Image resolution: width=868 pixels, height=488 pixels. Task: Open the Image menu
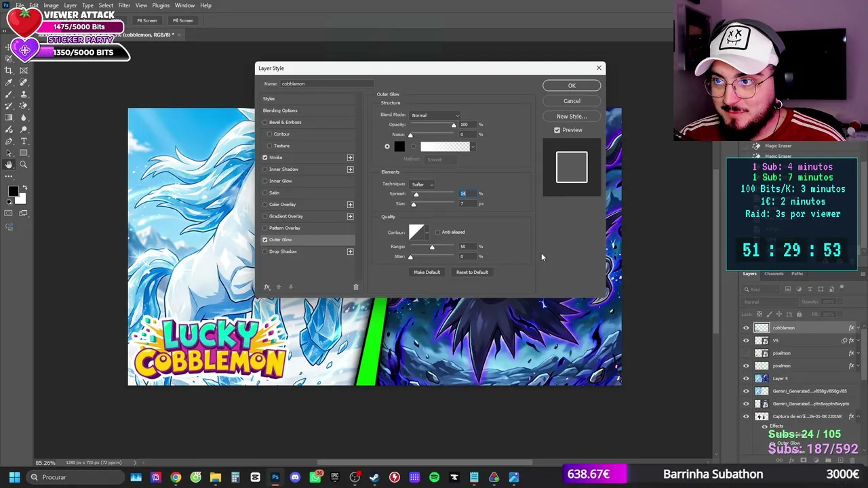tap(51, 5)
